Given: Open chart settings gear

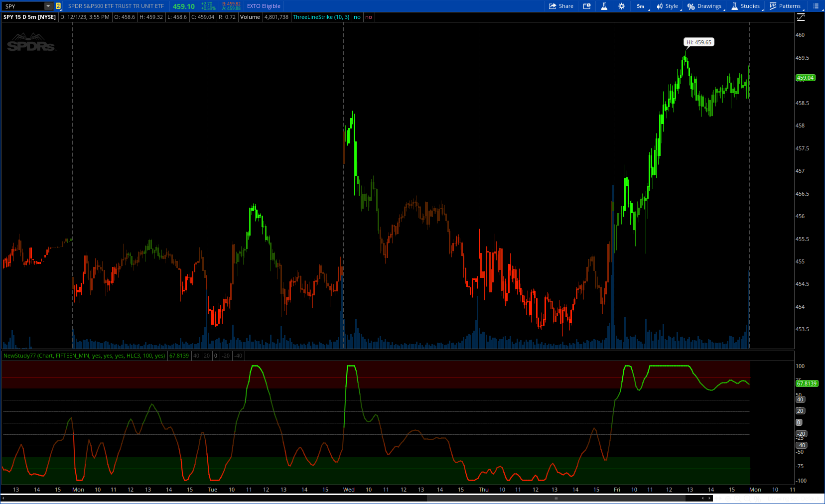Looking at the screenshot, I should tap(621, 6).
